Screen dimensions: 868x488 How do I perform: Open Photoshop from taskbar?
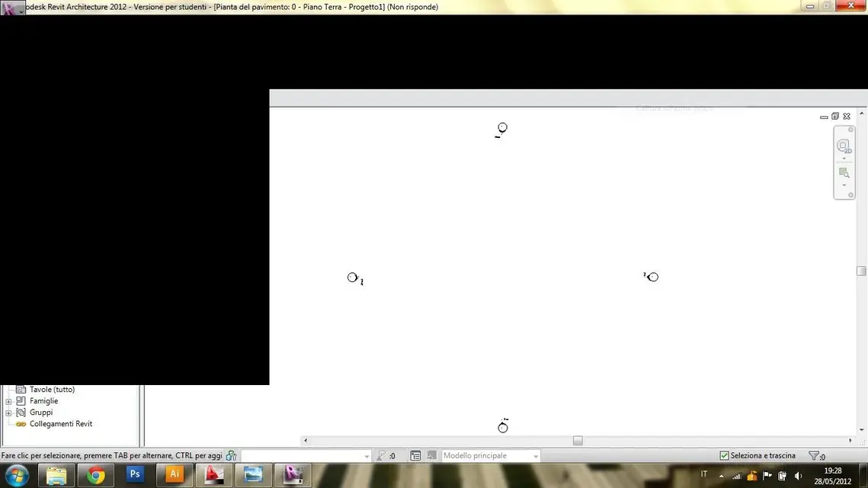point(135,475)
